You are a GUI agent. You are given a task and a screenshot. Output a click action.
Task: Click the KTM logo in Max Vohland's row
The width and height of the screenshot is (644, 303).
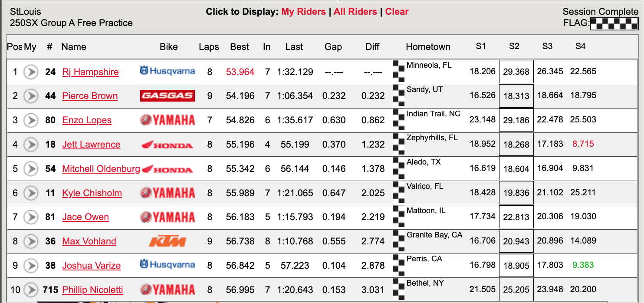[168, 241]
